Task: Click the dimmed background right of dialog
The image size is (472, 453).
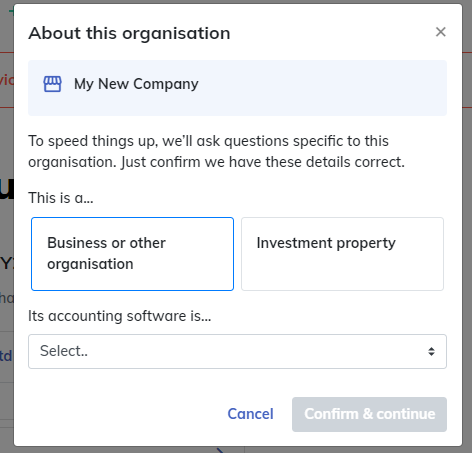Action: (x=467, y=233)
